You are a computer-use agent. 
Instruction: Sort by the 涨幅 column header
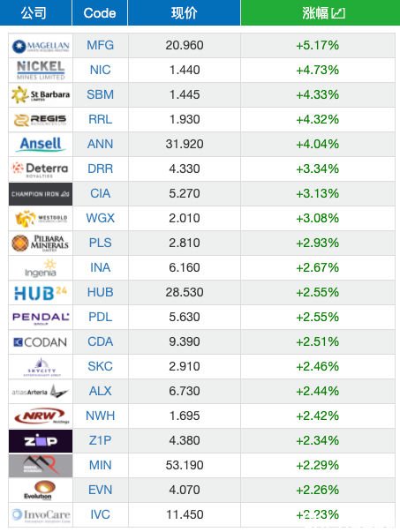tap(321, 12)
